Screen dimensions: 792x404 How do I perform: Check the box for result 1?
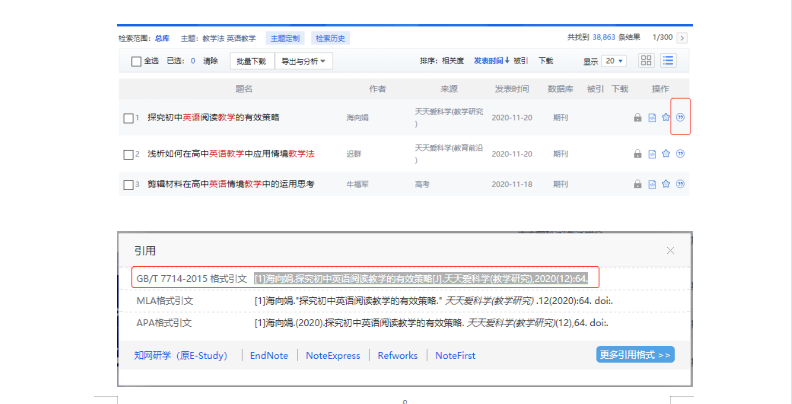[x=128, y=118]
